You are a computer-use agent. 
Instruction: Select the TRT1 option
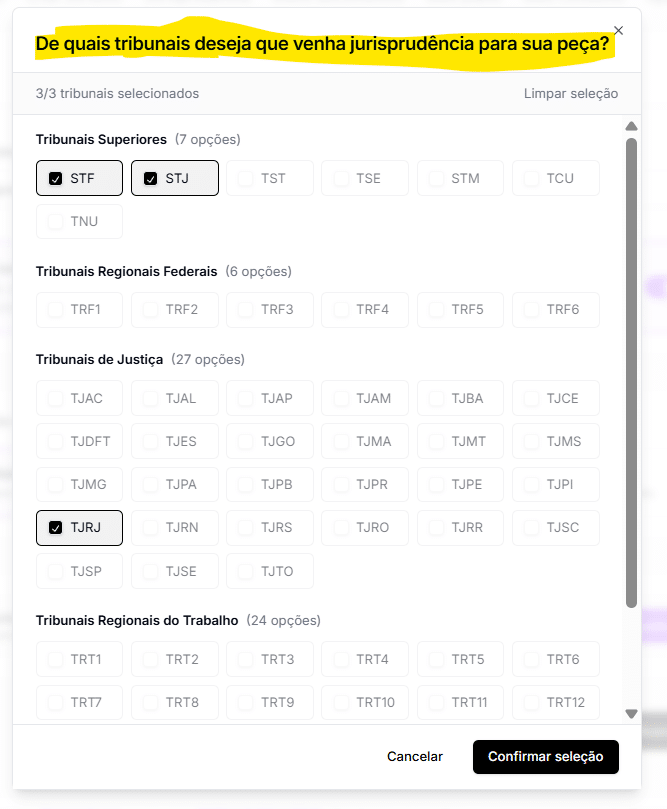(x=56, y=660)
